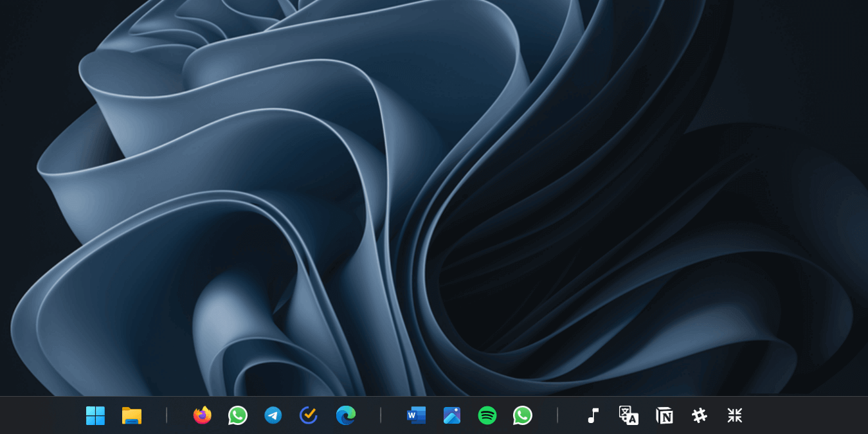Click the inward-arrows app icon
Viewport: 868px width, 434px height.
point(734,415)
